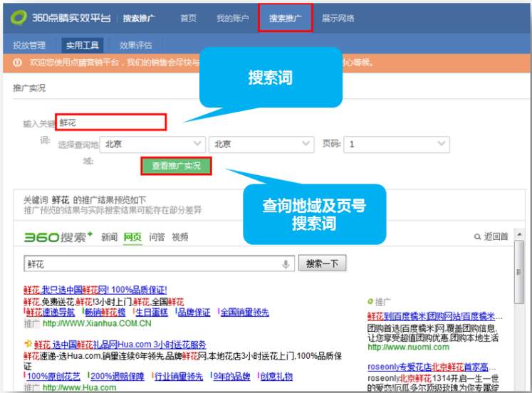The height and width of the screenshot is (393, 532).
Task: Switch to 效果评估 sub tab
Action: (135, 45)
